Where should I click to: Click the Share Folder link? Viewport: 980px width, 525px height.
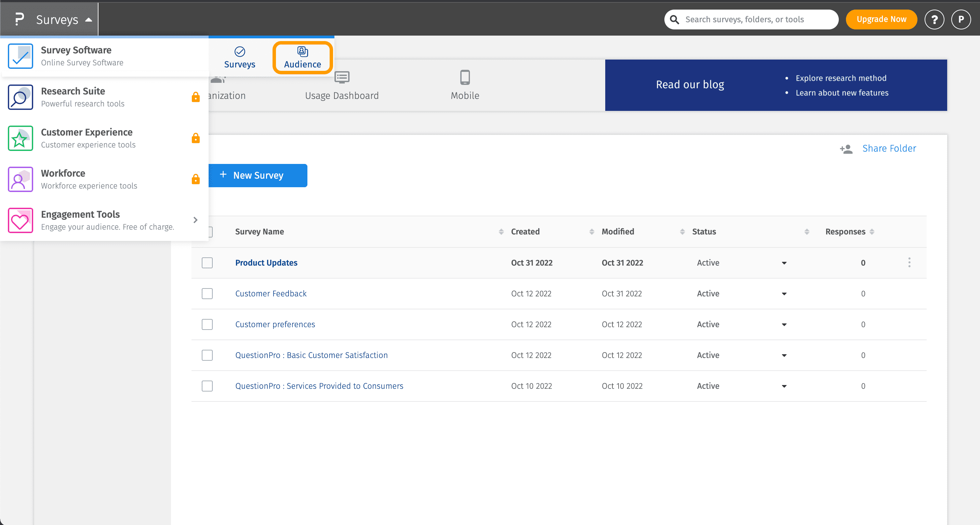pos(889,149)
